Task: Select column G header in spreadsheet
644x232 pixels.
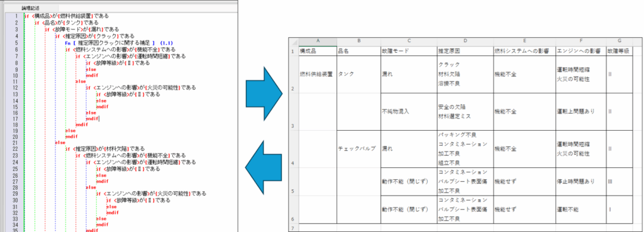Action: point(619,41)
